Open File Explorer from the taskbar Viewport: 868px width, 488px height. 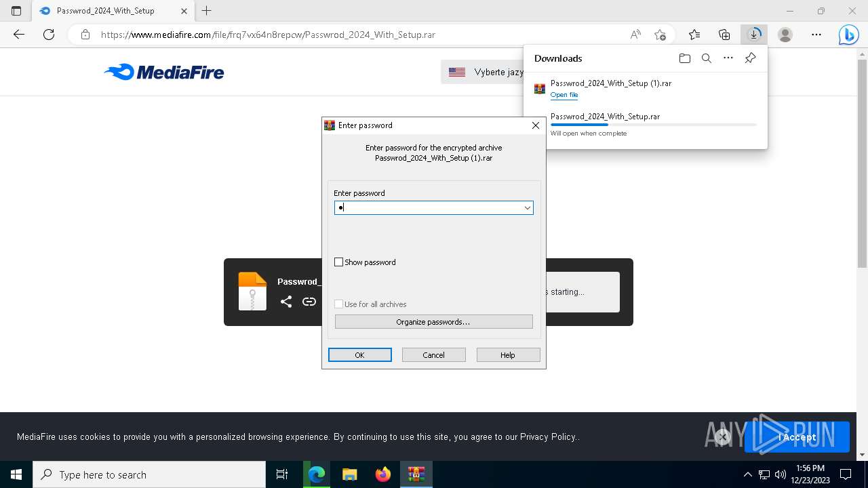coord(350,474)
